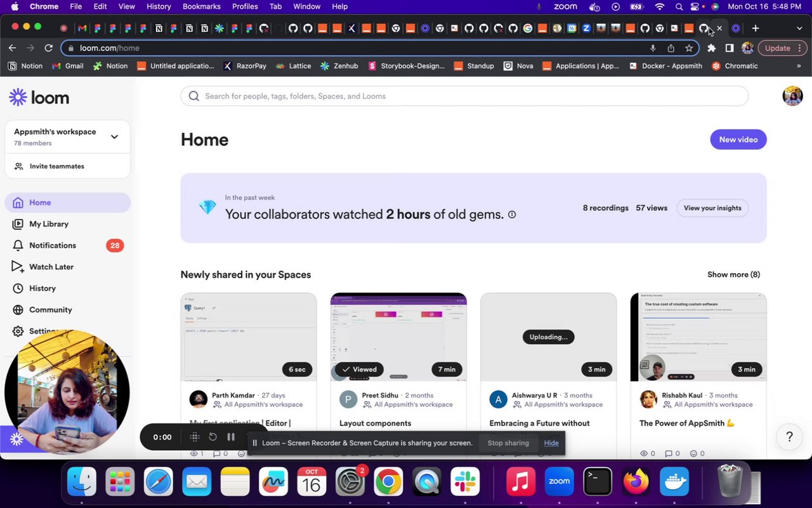Open the History menu in menu bar
812x508 pixels.
(159, 6)
